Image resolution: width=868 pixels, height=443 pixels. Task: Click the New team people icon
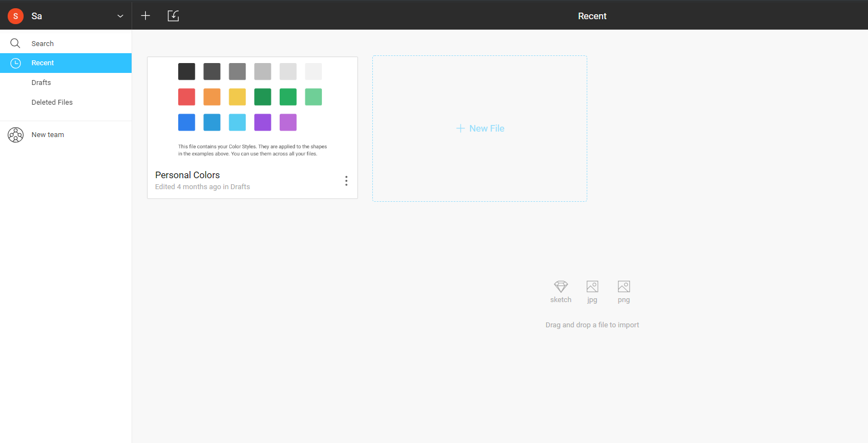click(x=15, y=135)
